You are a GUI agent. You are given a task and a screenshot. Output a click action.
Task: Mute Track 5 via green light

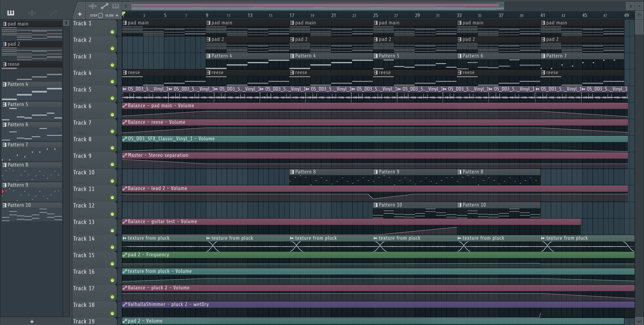pyautogui.click(x=112, y=98)
